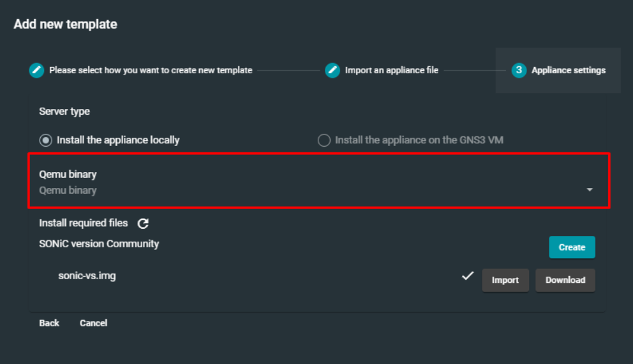
Task: Return to the 'Please select how you want to create new template' step
Action: pos(151,70)
